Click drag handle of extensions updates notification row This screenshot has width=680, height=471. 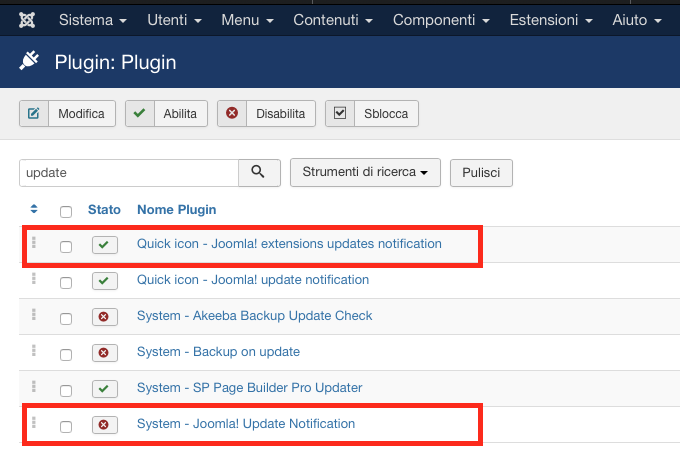(34, 242)
